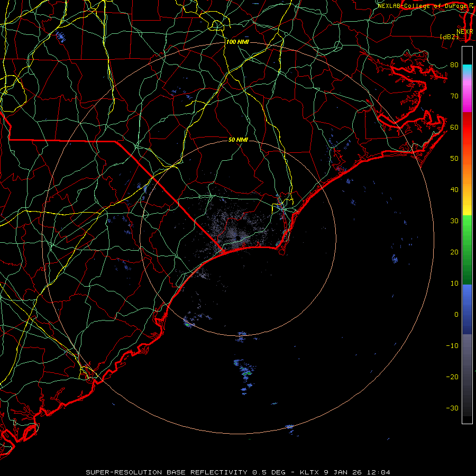Screen dimensions: 476x476
Task: Click the pink-magenta segment of the color bar
Action: tap(467, 94)
